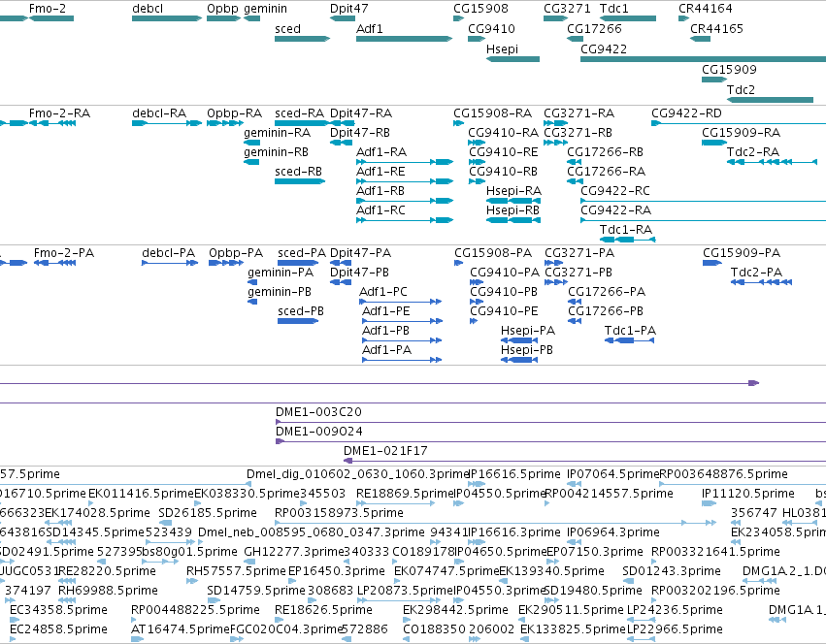Click the Dpit47-PB label
This screenshot has height=644, width=826.
pos(359,273)
